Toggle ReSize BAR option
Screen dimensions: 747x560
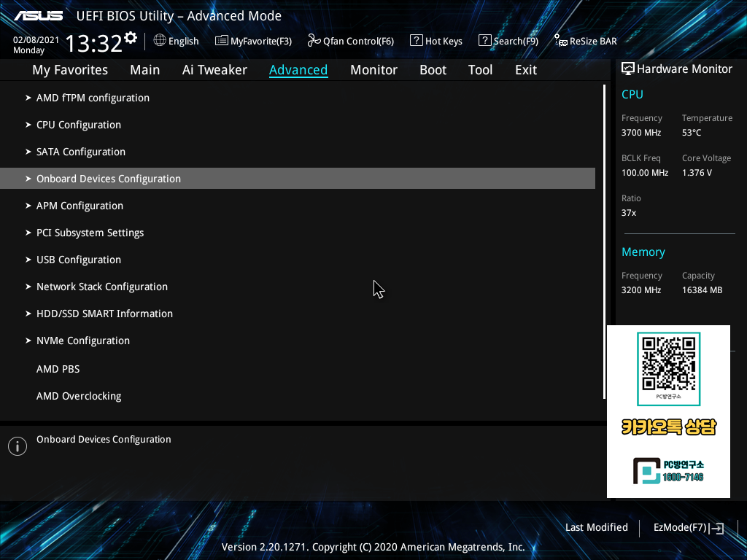[593, 41]
